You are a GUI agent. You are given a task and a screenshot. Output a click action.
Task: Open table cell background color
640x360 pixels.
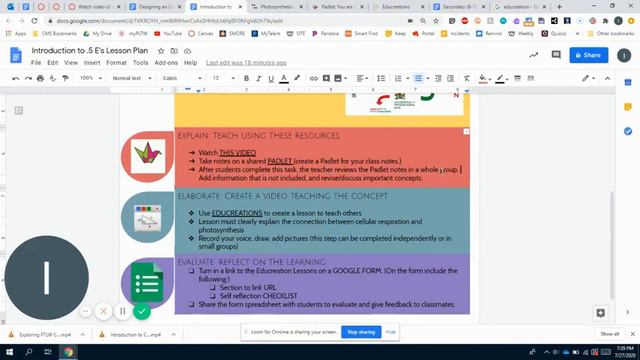484,78
